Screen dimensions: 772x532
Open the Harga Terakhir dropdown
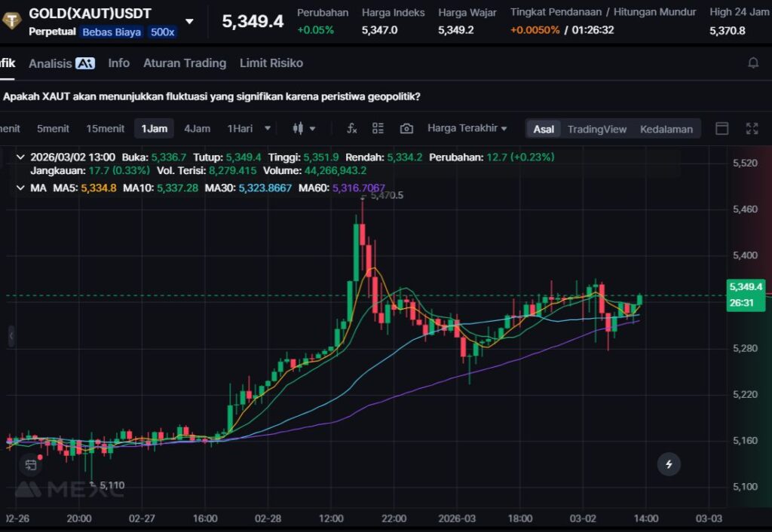click(x=467, y=129)
